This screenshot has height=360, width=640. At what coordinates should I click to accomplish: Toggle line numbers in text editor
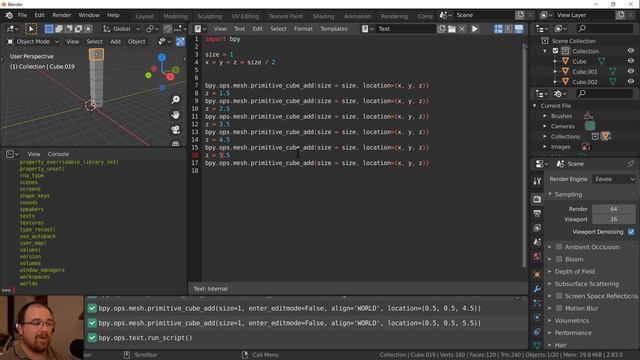[x=498, y=29]
